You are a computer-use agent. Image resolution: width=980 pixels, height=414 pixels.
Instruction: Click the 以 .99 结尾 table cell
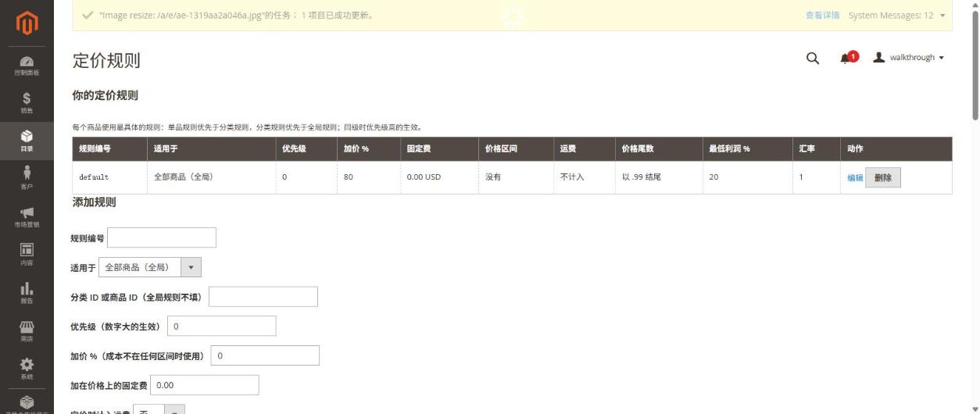[658, 178]
